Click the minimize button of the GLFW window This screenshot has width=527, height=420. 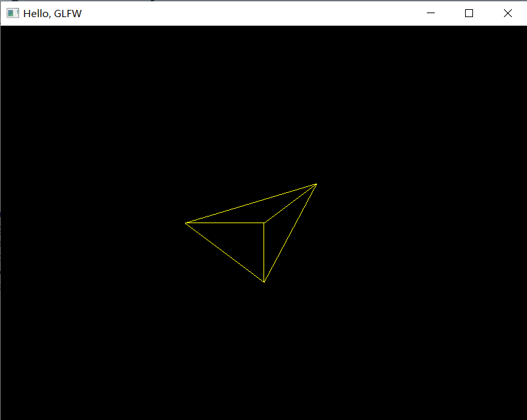point(431,13)
